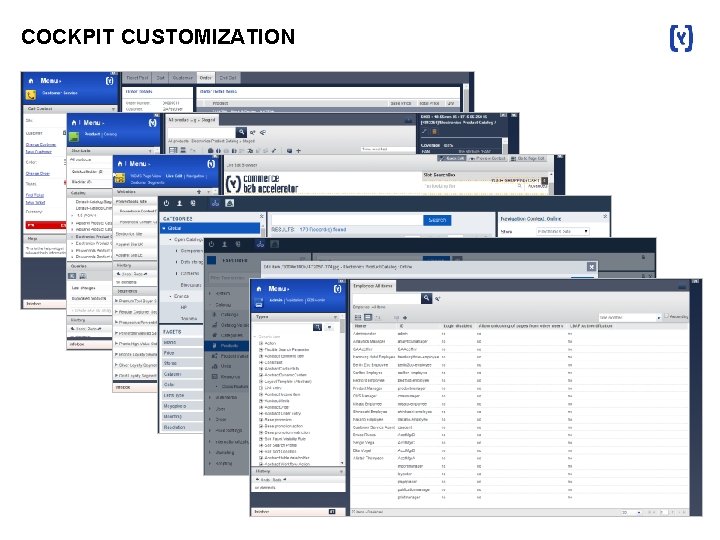Click Change Customer link
720x540 pixels.
40,145
